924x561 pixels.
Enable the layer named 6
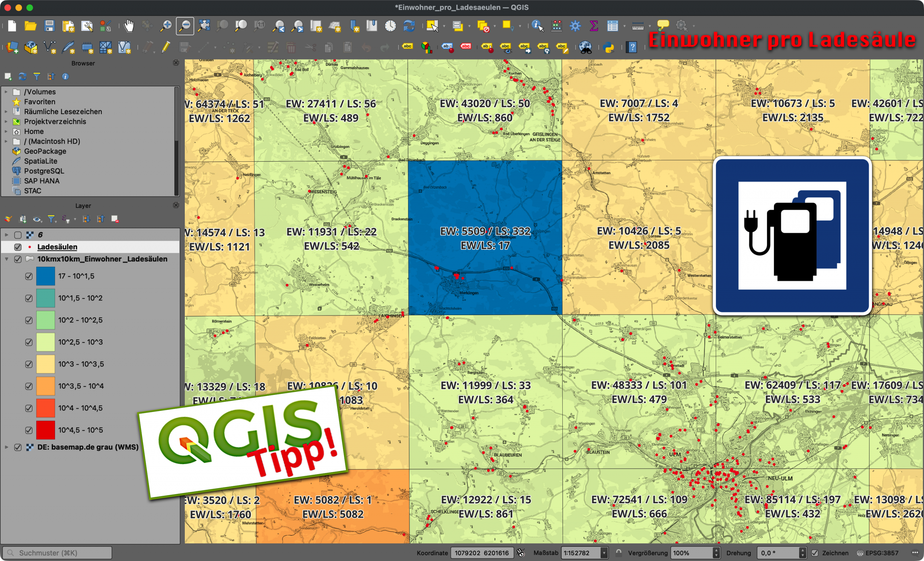point(18,235)
